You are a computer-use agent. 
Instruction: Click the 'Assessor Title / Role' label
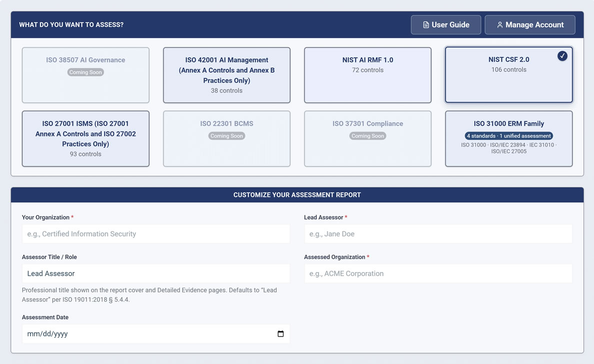click(49, 257)
